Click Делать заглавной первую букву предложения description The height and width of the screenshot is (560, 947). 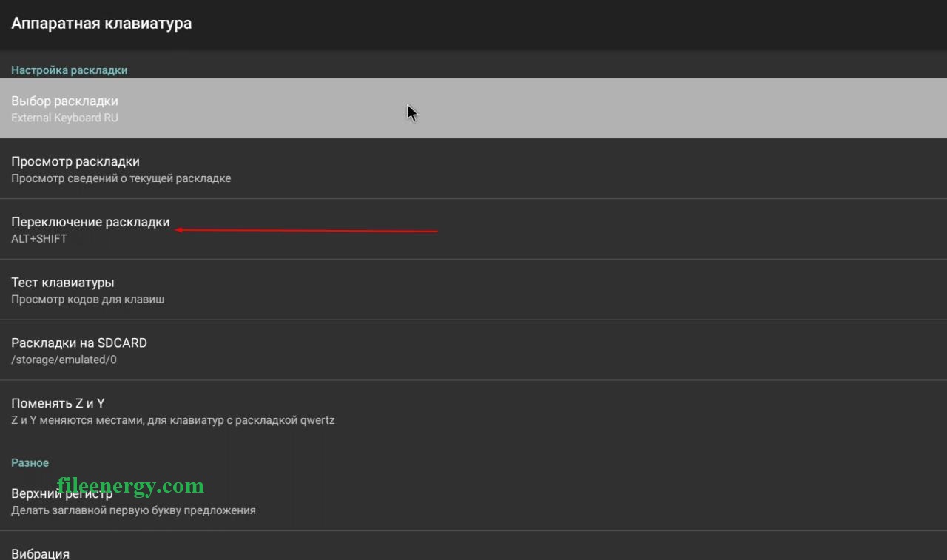pyautogui.click(x=133, y=510)
